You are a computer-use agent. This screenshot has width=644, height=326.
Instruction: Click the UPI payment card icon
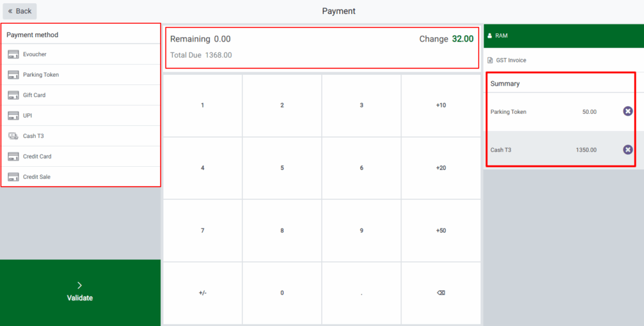(13, 116)
